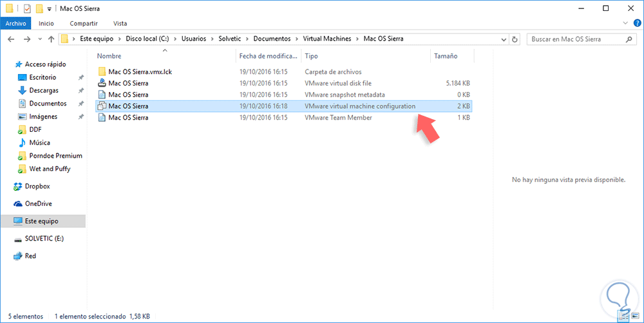Open Imágenes in the navigation pane
Viewport: 644px width, 323px height.
43,117
